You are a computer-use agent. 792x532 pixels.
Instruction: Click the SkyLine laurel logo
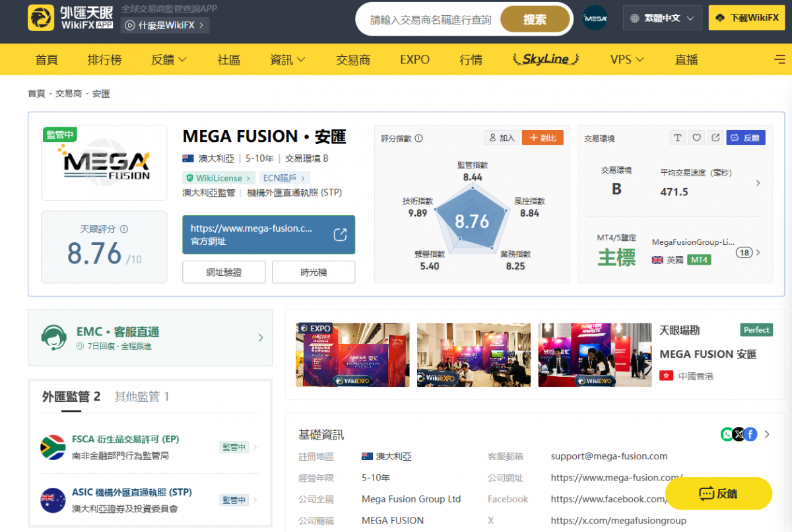(546, 59)
